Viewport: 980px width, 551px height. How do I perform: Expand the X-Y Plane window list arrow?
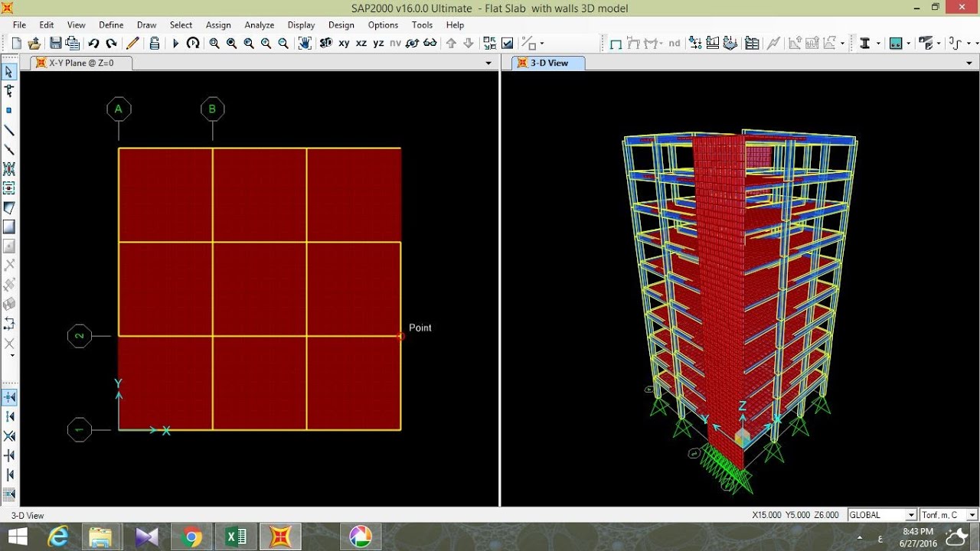coord(488,64)
